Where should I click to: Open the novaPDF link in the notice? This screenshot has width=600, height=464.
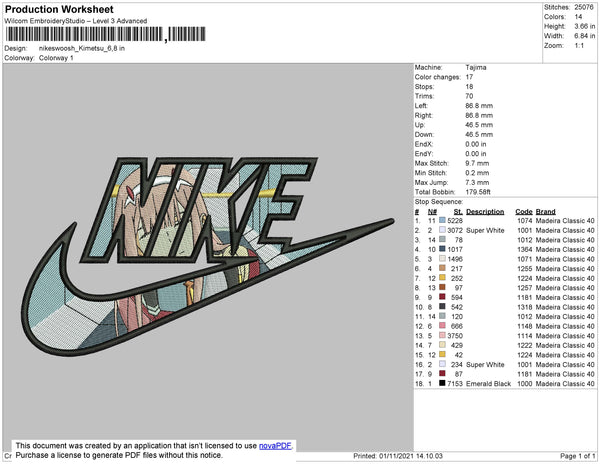tap(275, 446)
